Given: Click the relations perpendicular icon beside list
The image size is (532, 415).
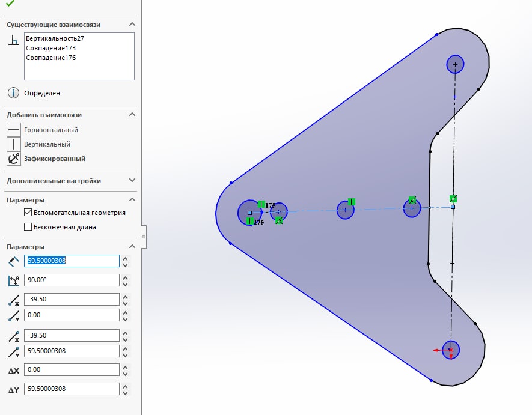Looking at the screenshot, I should coord(14,40).
